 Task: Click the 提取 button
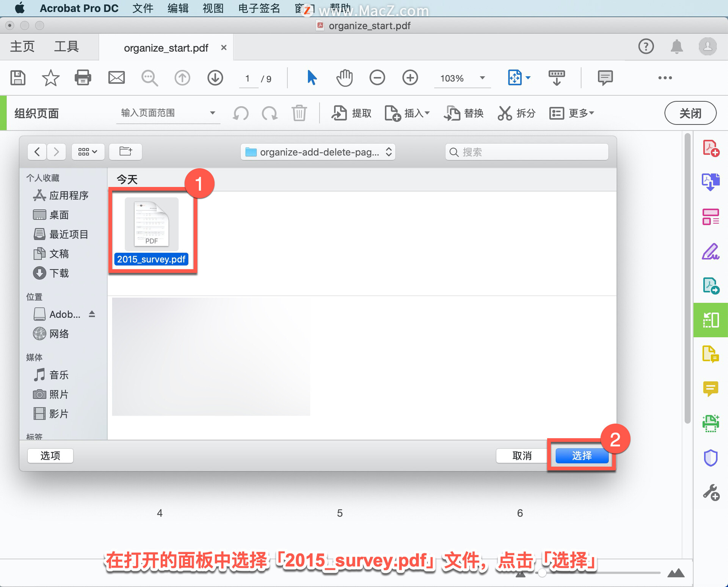pos(351,113)
